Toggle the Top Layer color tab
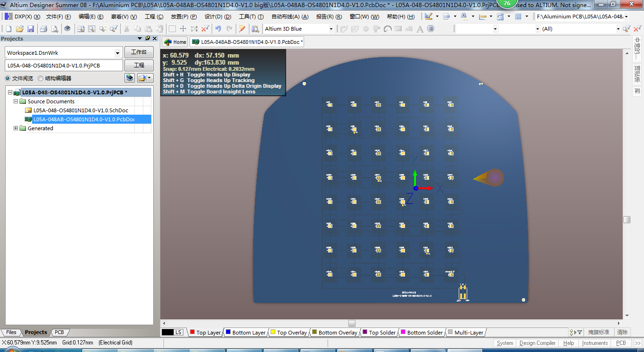The height and width of the screenshot is (352, 644). [205, 333]
